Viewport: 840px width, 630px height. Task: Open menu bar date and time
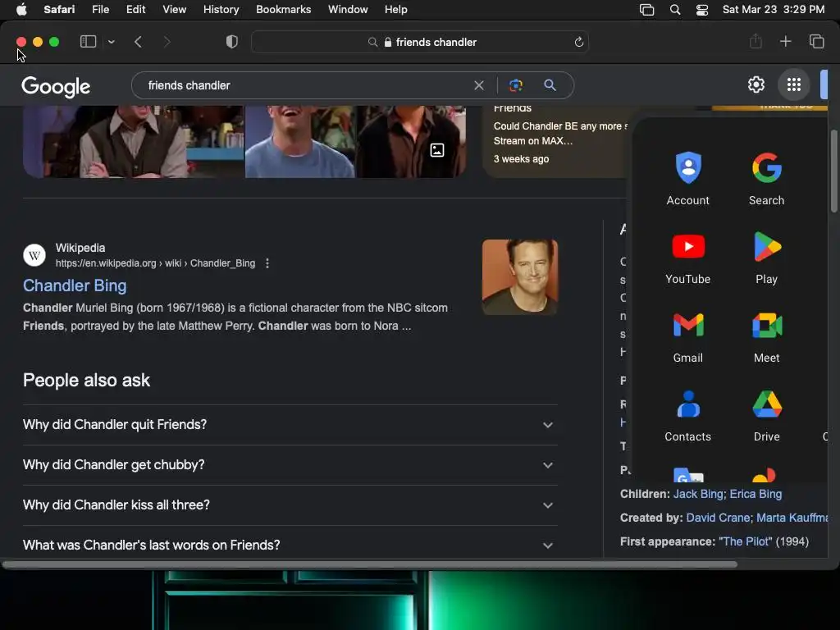tap(774, 10)
